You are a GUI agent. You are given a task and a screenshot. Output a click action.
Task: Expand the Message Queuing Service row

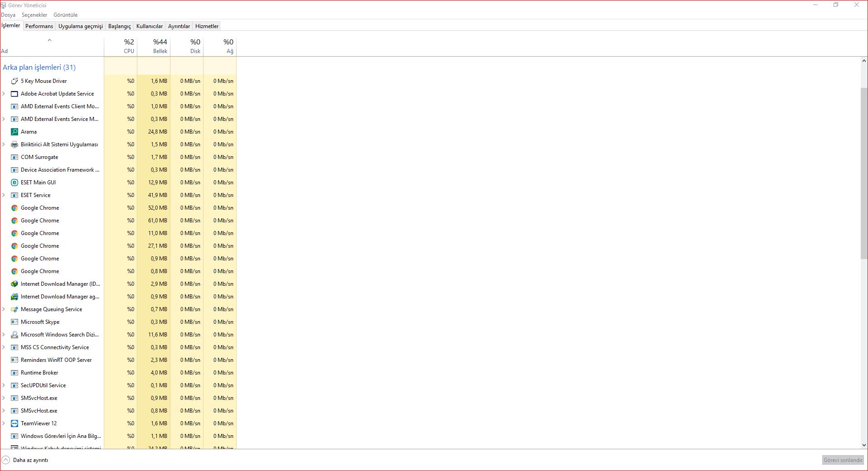click(x=4, y=309)
